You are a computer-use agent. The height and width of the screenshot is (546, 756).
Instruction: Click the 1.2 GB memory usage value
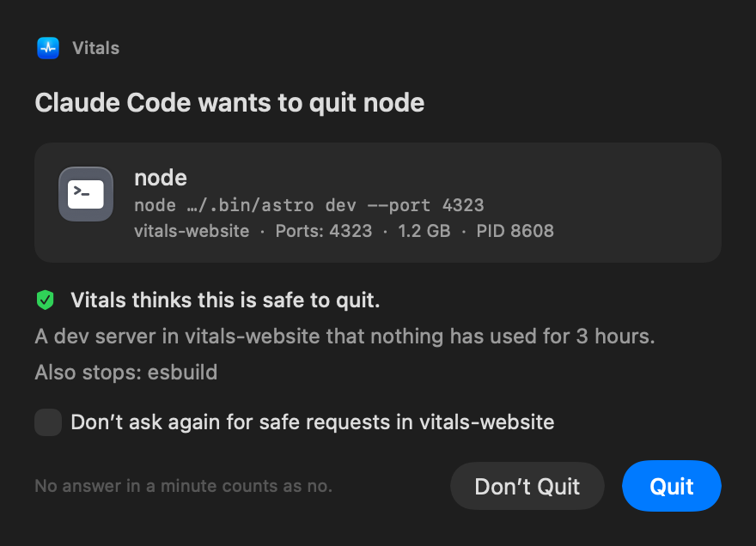[424, 231]
